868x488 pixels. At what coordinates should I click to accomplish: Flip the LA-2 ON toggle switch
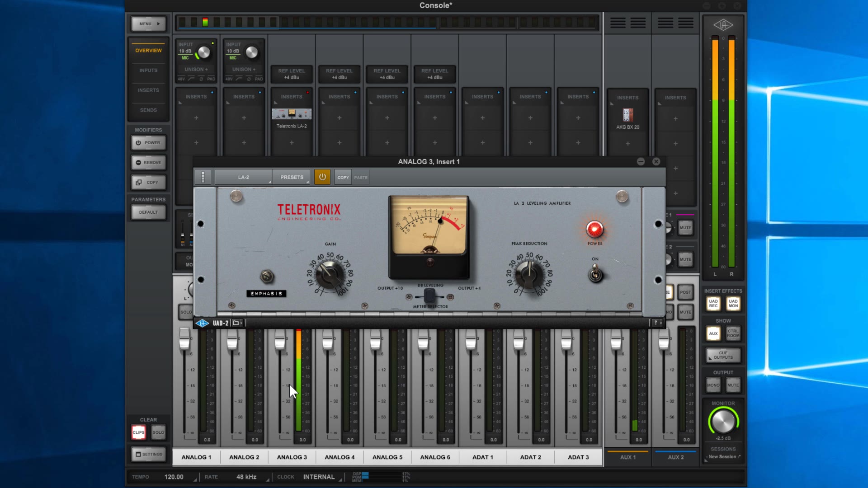(x=595, y=274)
